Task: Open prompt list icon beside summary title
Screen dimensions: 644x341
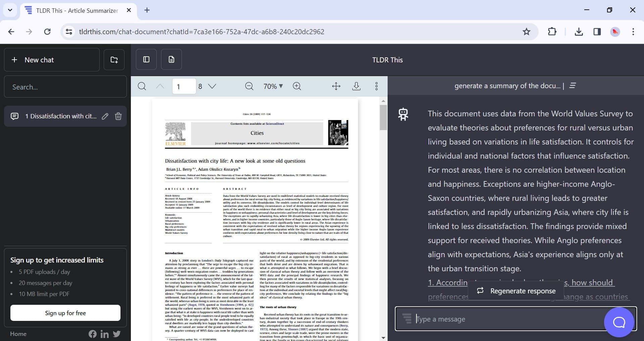Action: [x=573, y=86]
